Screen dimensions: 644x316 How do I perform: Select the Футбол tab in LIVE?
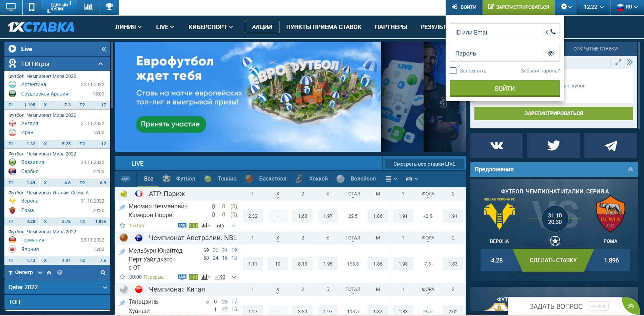(x=179, y=179)
